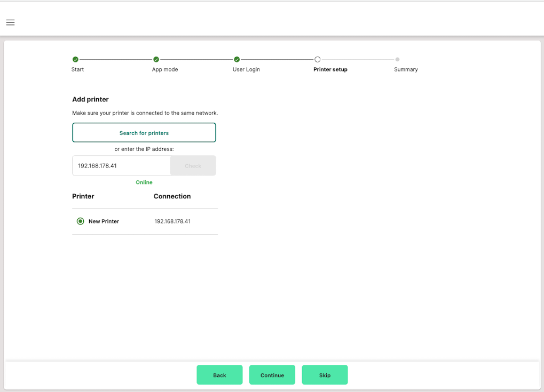
Task: Click the Start step label
Action: pyautogui.click(x=77, y=70)
